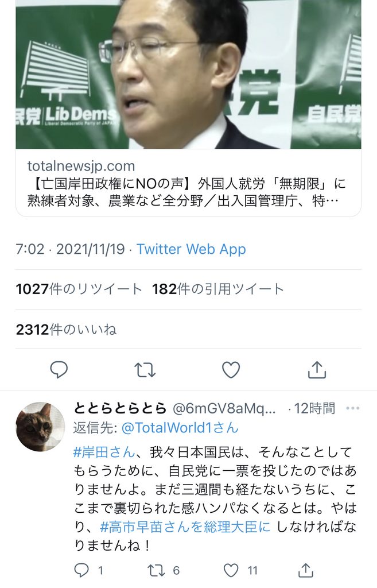
Task: Tap the share icon under the main tweet
Action: tap(317, 369)
